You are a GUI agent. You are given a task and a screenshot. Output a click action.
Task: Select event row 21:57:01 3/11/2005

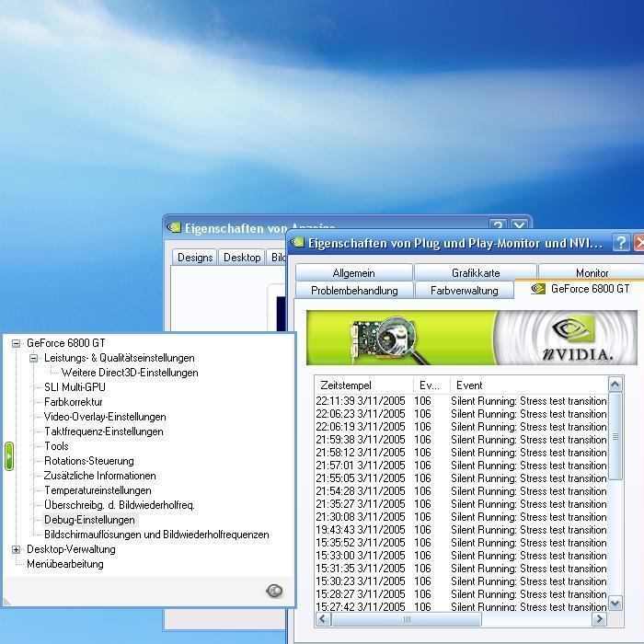tap(461, 466)
